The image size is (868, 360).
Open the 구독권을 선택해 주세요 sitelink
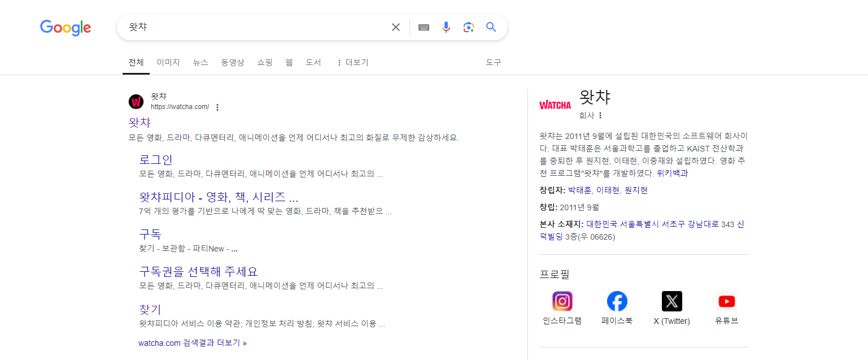(x=198, y=272)
